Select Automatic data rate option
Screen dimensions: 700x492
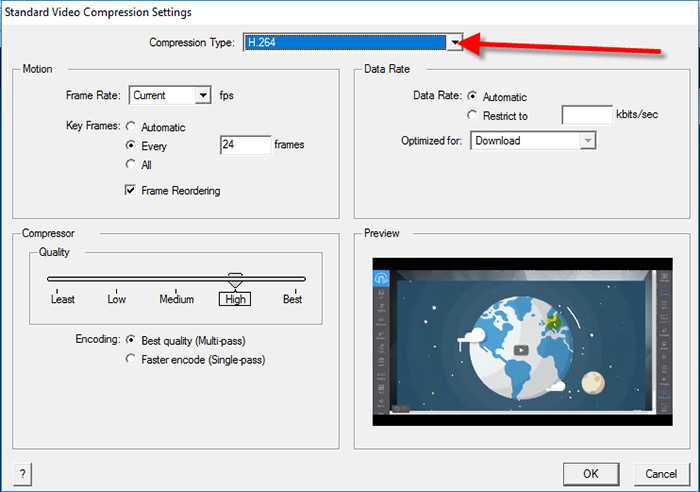coord(472,97)
